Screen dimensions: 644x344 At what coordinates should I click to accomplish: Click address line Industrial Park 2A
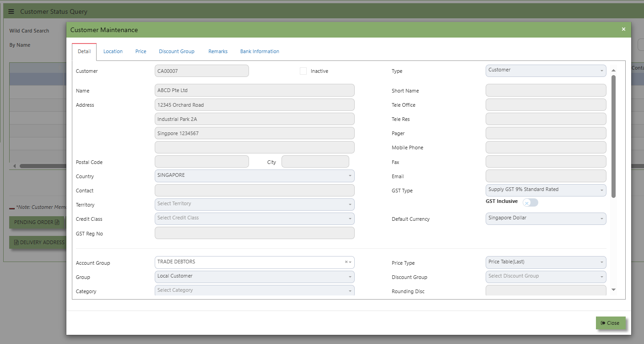pos(254,119)
